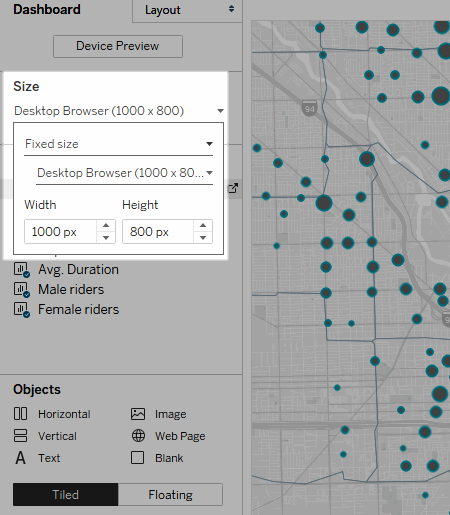Open the Size dropdown under the Size heading
Screen dimensions: 450x515
[x=119, y=111]
